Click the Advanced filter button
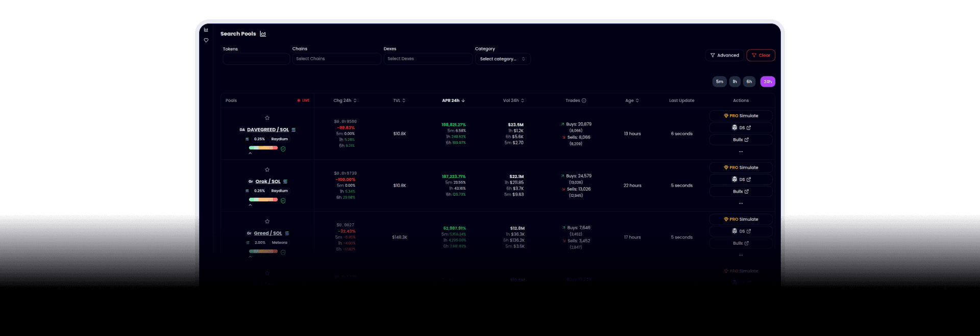This screenshot has height=336, width=980. coord(724,56)
